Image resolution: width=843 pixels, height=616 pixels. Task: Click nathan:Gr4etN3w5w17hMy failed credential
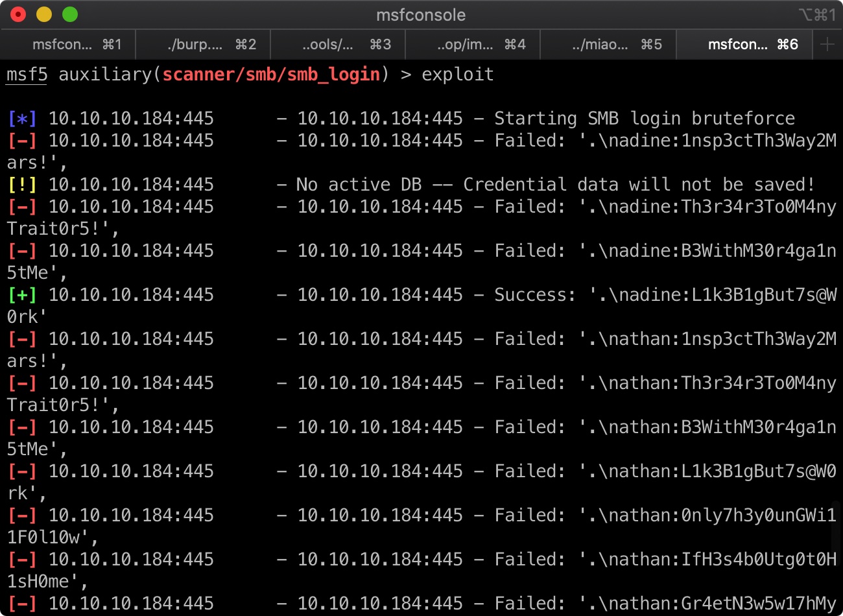click(722, 604)
